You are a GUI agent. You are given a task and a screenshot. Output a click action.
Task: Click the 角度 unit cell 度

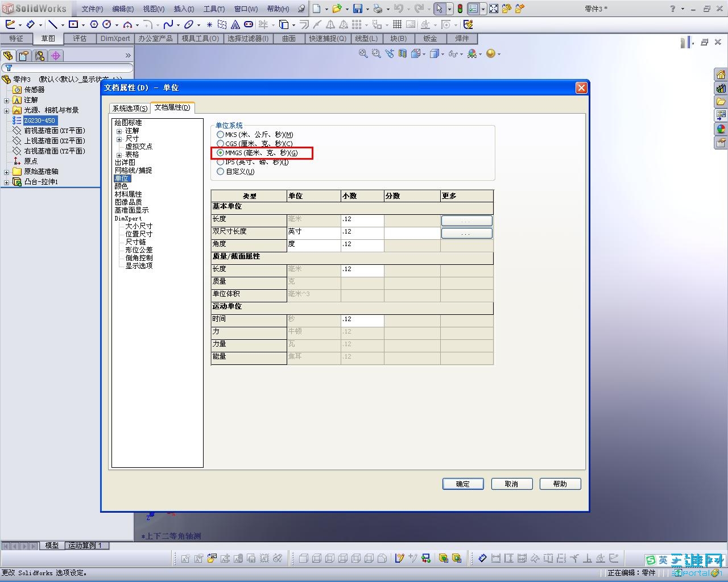314,244
